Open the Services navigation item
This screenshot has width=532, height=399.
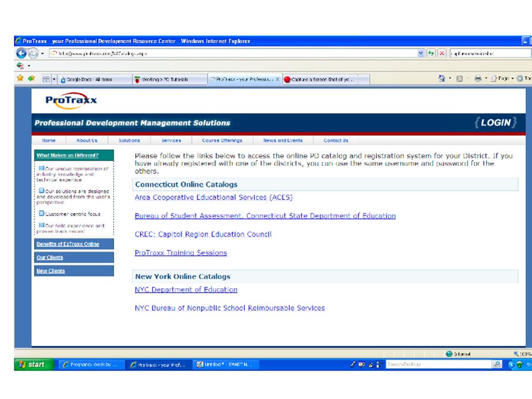(x=171, y=140)
